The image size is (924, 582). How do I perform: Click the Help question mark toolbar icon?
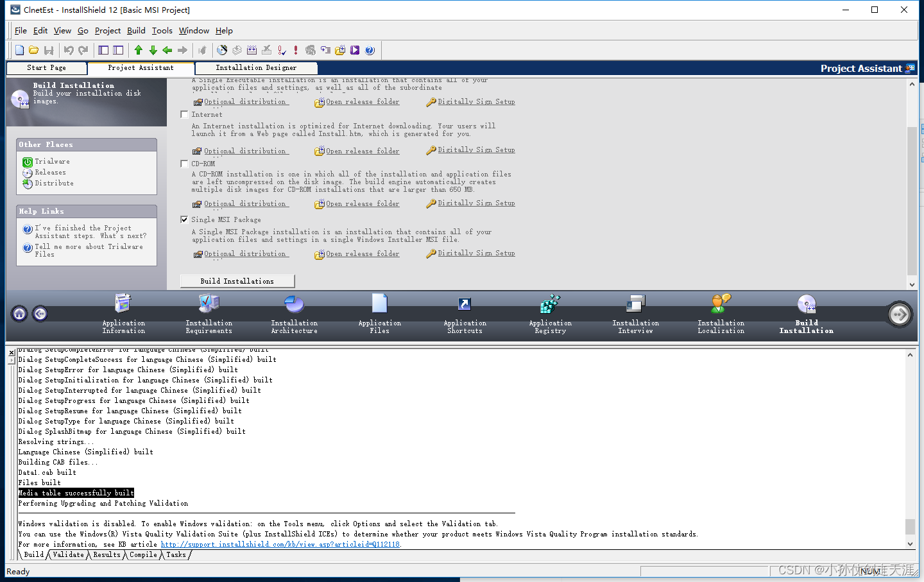370,50
